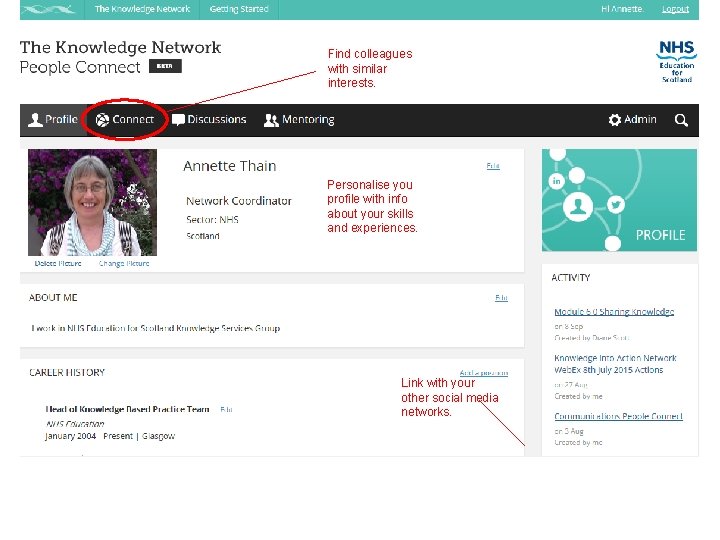This screenshot has height=540, width=720.
Task: Click the Knowledge Network logo in top bar
Action: [x=49, y=9]
